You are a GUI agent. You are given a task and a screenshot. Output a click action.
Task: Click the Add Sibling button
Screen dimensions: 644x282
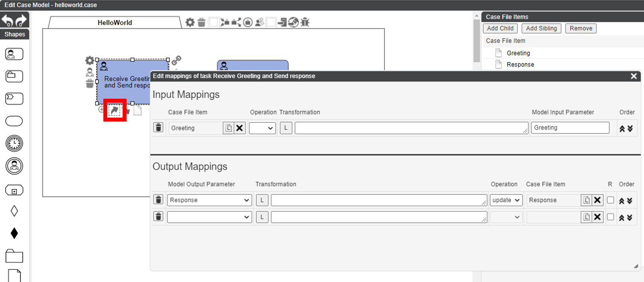[542, 28]
